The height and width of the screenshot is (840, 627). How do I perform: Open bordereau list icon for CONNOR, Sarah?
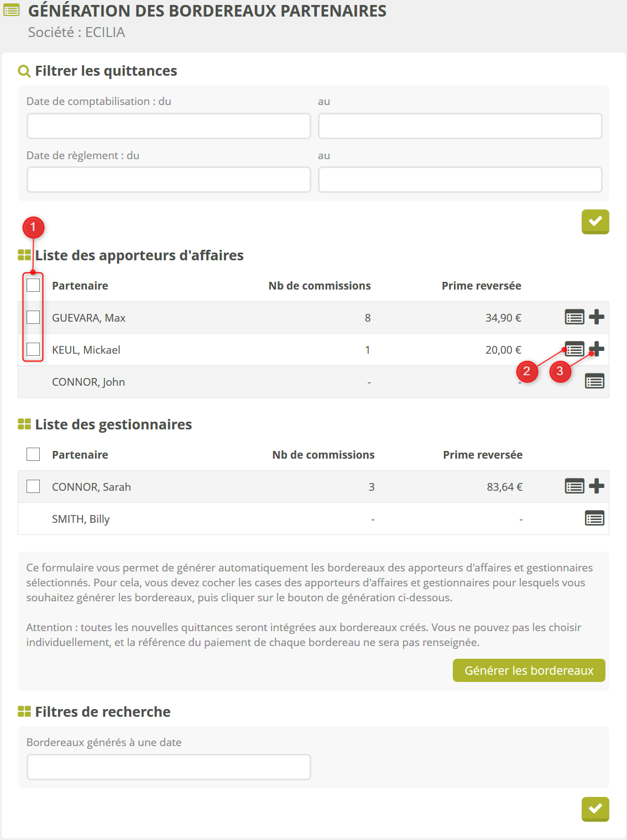[x=574, y=486]
